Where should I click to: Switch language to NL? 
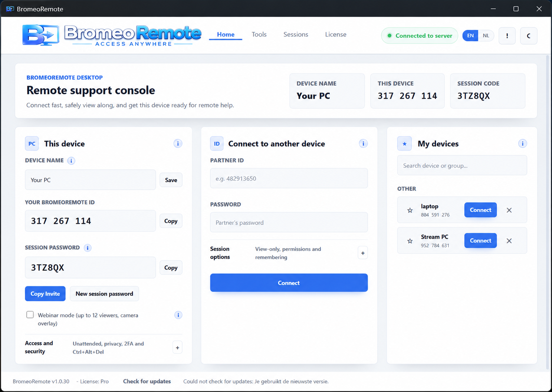[486, 36]
